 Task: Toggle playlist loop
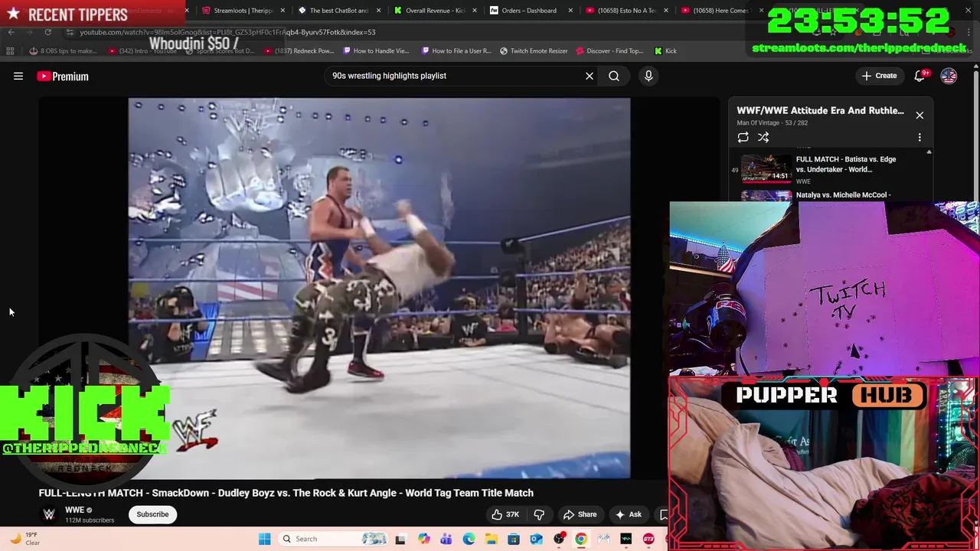743,137
